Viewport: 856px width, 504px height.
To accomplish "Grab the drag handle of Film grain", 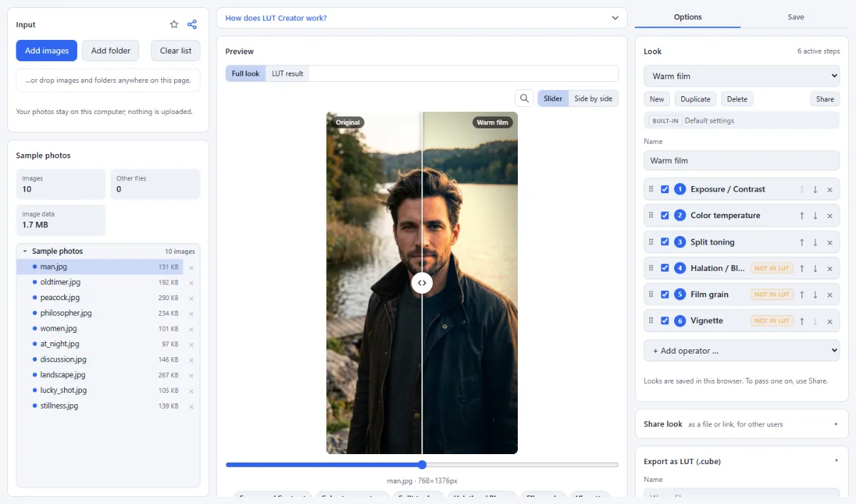I will [x=651, y=294].
